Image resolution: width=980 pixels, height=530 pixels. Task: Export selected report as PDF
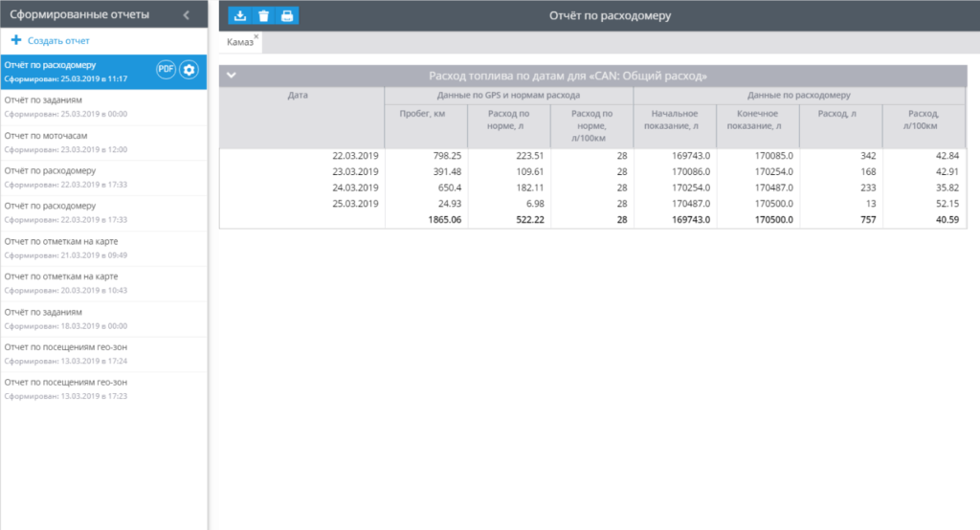coord(166,69)
